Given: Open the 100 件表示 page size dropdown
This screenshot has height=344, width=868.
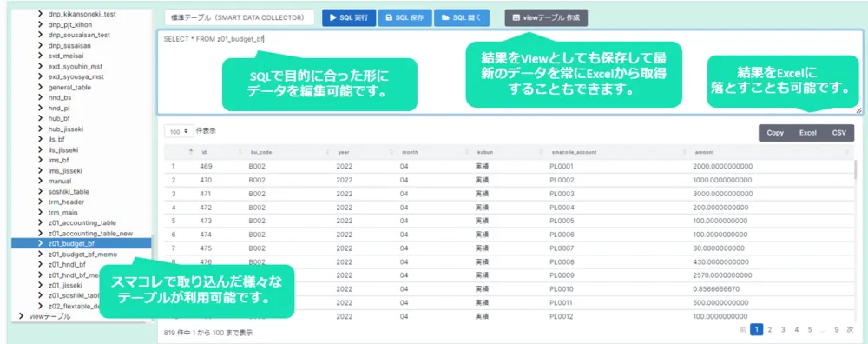Looking at the screenshot, I should click(x=179, y=131).
